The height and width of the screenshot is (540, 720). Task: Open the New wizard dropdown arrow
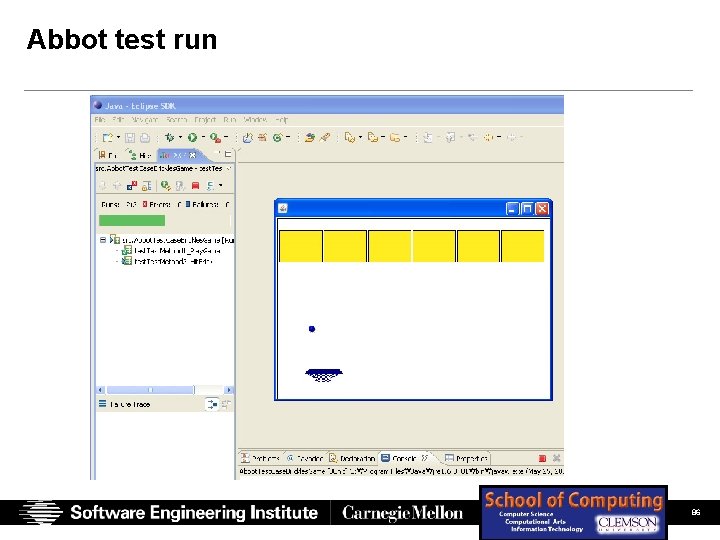(x=118, y=137)
